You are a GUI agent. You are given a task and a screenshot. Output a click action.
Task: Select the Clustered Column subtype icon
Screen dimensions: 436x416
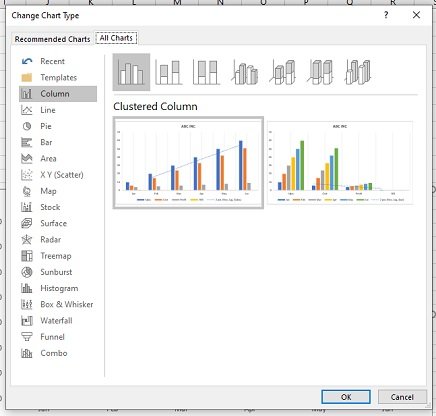point(131,72)
